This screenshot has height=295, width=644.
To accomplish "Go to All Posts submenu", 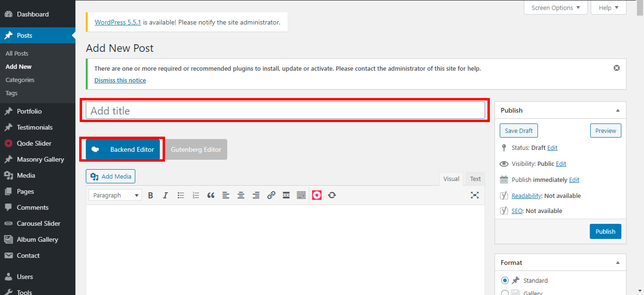I will pos(17,53).
